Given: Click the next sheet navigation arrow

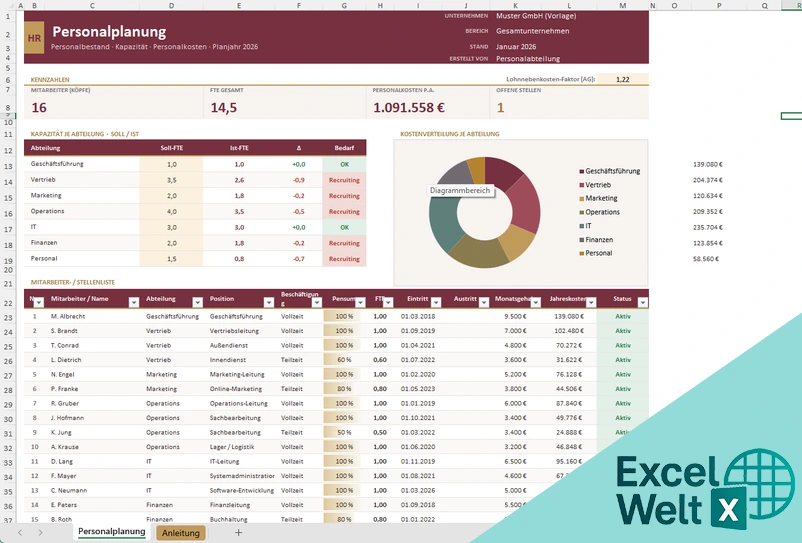Looking at the screenshot, I should (40, 532).
